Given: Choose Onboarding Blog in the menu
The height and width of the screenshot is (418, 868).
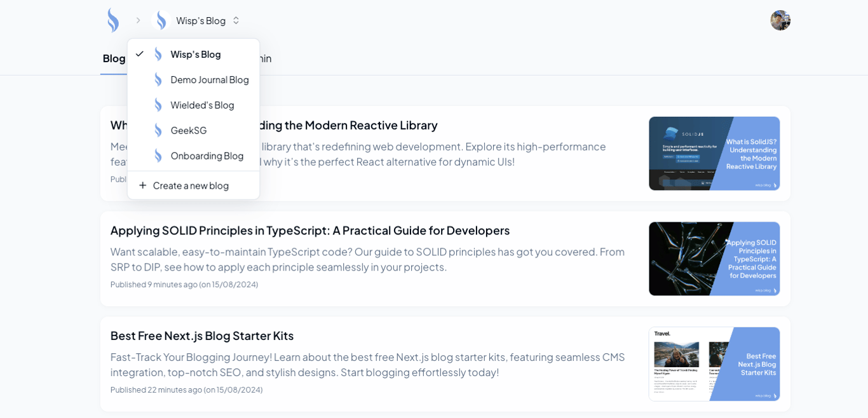Looking at the screenshot, I should point(207,156).
